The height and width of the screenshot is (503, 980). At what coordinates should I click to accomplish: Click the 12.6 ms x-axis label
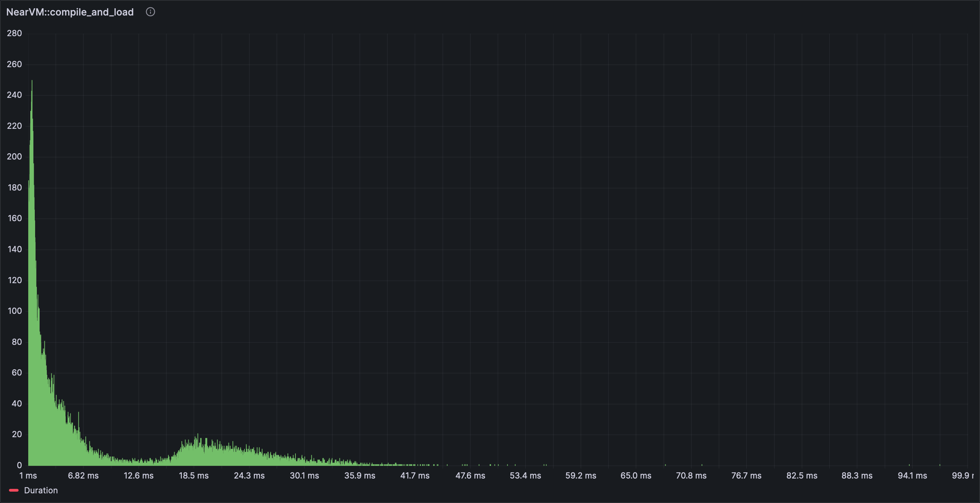tap(138, 475)
